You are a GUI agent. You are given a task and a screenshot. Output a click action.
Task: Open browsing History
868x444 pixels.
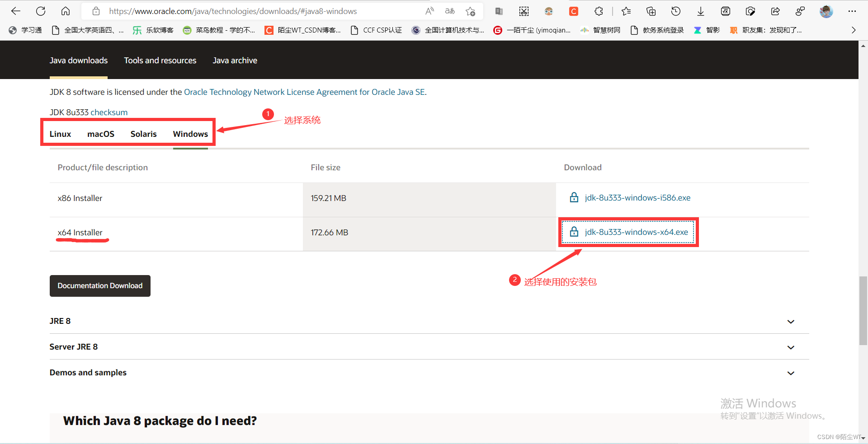tap(676, 11)
